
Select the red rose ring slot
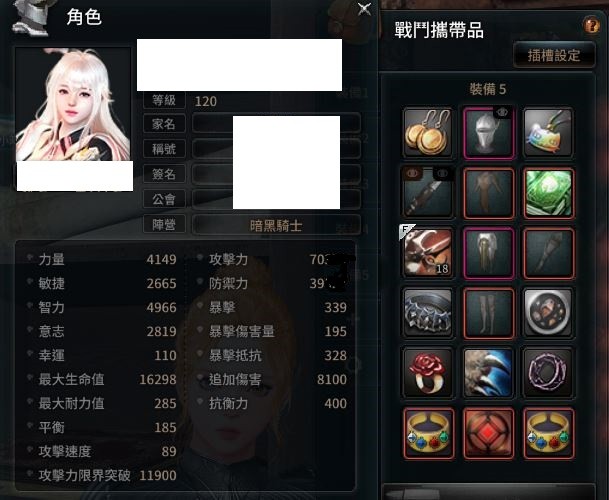coord(428,373)
